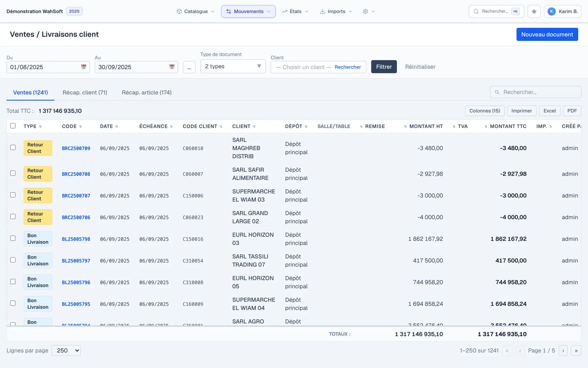Sort by DÉPÔT column arrows
Screen dimensions: 588x368
(306, 127)
